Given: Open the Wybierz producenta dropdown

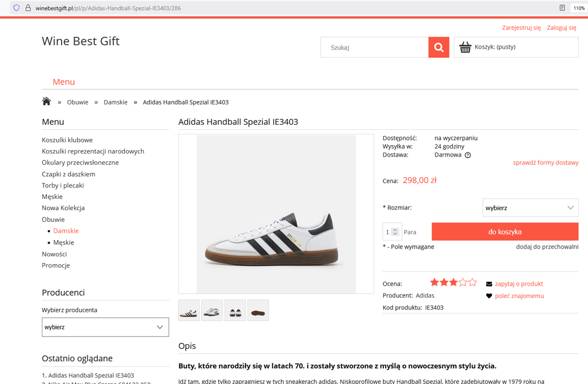Looking at the screenshot, I should [105, 327].
